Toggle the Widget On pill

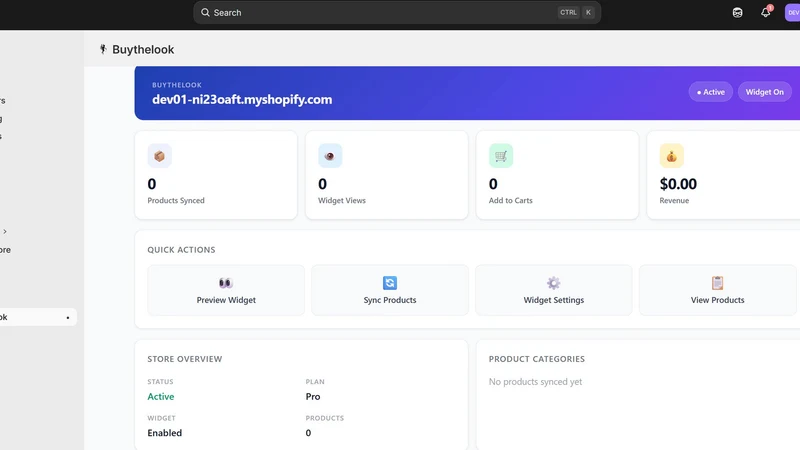(764, 92)
